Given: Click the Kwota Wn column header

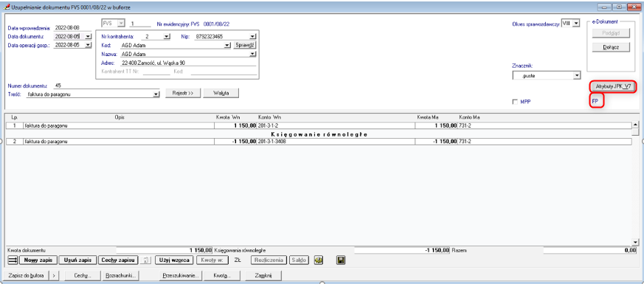Looking at the screenshot, I should (227, 117).
